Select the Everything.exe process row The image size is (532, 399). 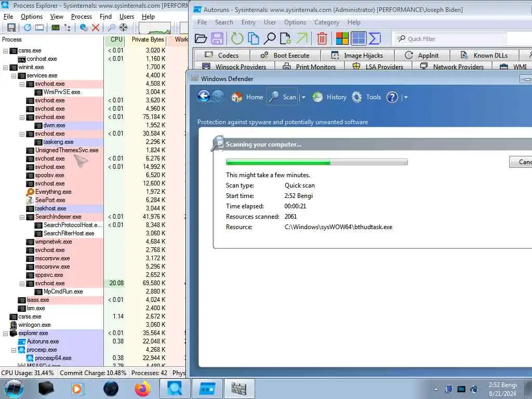pos(54,192)
